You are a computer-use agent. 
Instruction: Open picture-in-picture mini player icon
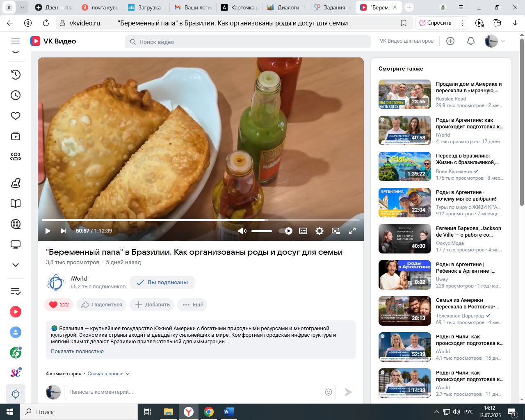pos(336,231)
